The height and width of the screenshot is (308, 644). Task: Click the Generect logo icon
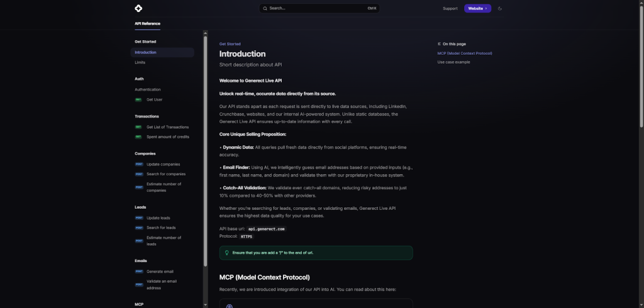[x=138, y=8]
